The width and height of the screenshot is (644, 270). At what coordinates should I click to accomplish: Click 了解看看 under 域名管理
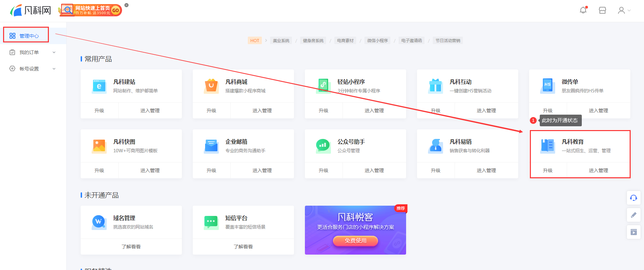point(131,247)
